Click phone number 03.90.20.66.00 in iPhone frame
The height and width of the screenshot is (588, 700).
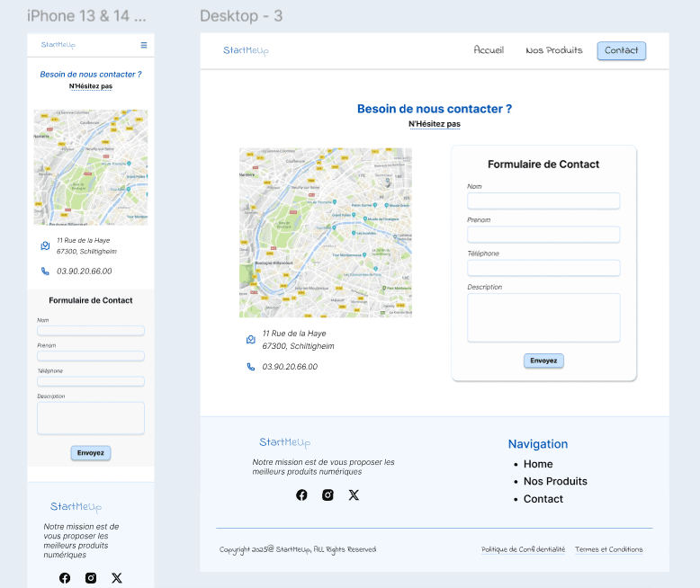(85, 272)
